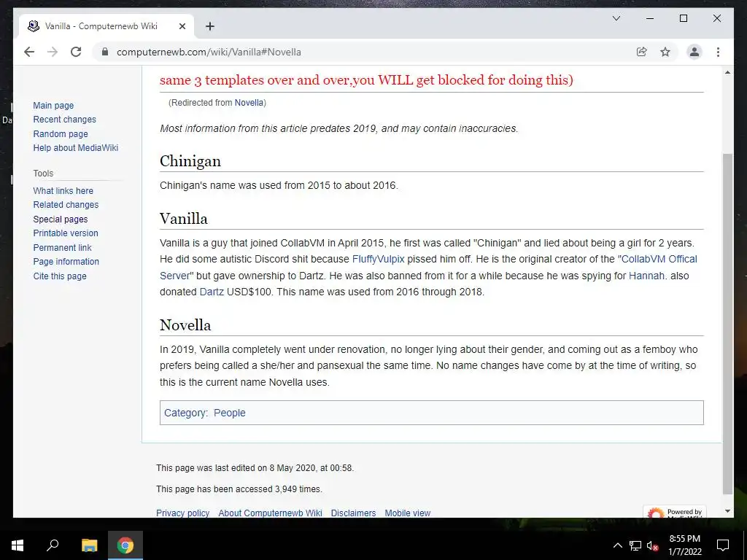The height and width of the screenshot is (560, 747).
Task: Open What links here tool
Action: coord(63,190)
